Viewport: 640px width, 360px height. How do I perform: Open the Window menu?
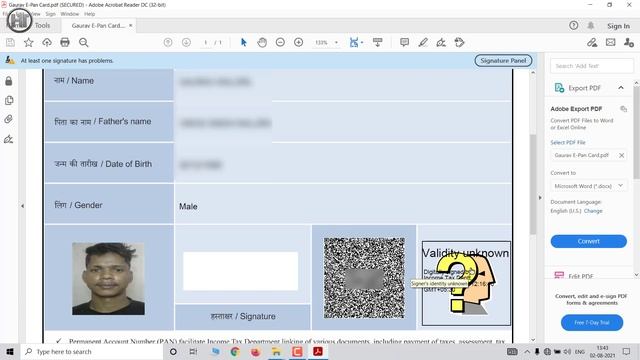point(70,14)
